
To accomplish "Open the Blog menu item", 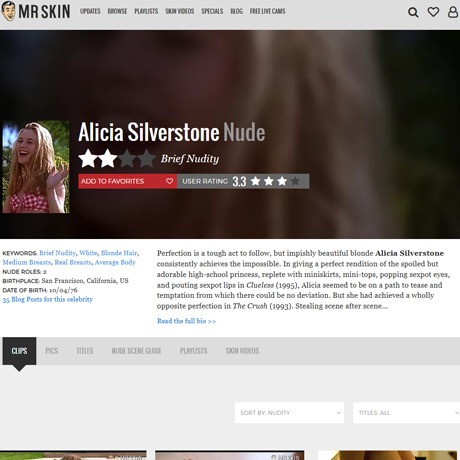I will click(236, 11).
